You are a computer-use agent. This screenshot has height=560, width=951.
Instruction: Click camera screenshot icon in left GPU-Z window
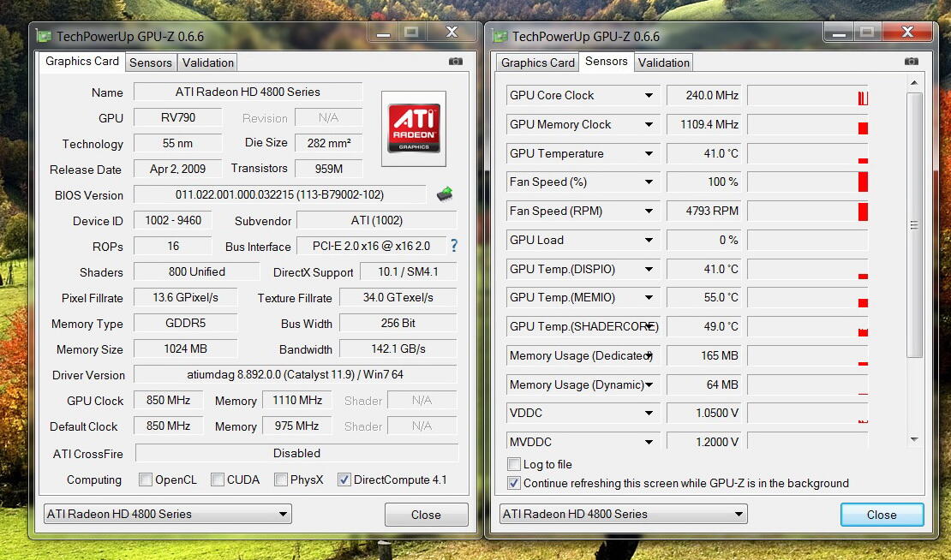(x=456, y=61)
